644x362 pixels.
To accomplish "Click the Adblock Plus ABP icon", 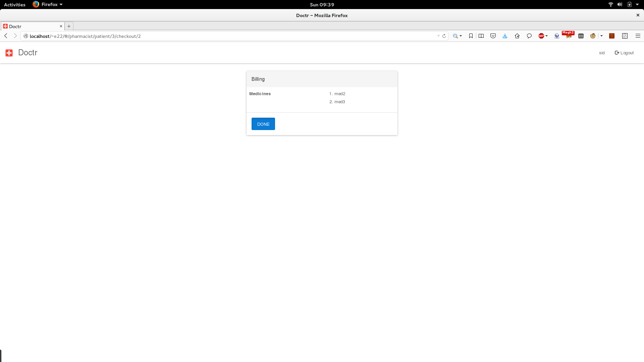I will click(x=541, y=36).
